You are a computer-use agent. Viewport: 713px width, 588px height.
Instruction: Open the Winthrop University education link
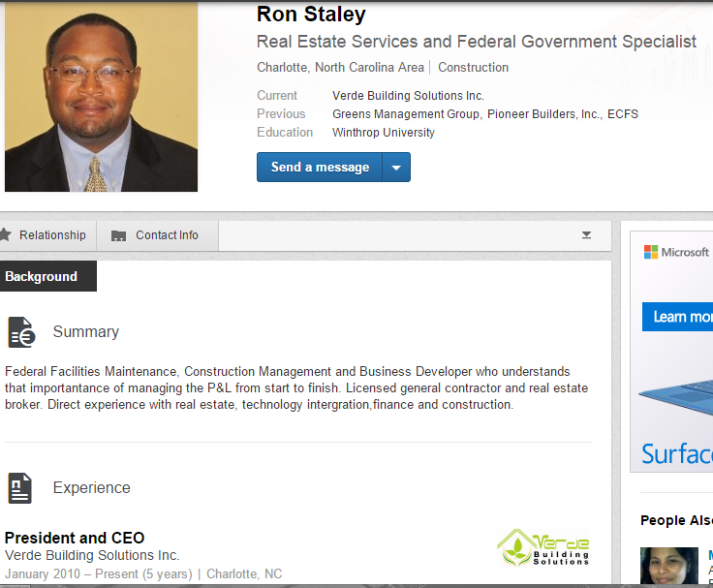(x=384, y=133)
